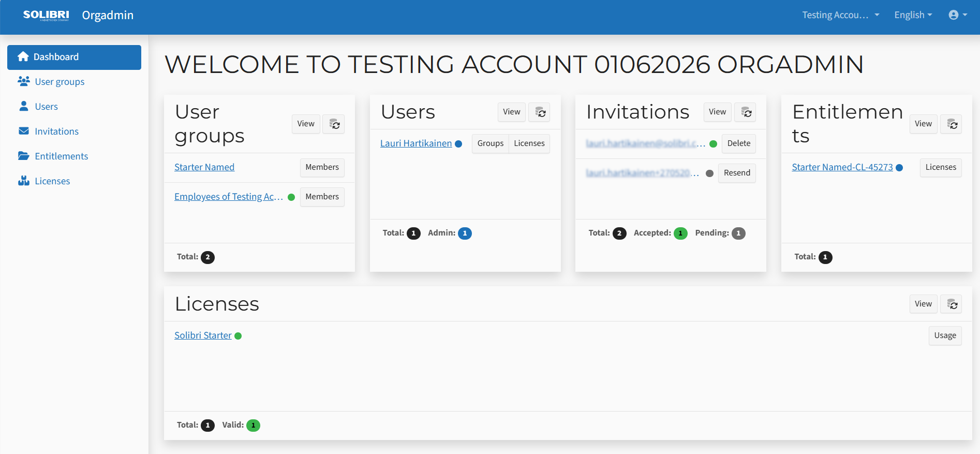Screen dimensions: 980x454
Task: Click Pending count badge in Invitations card
Action: [x=738, y=233]
